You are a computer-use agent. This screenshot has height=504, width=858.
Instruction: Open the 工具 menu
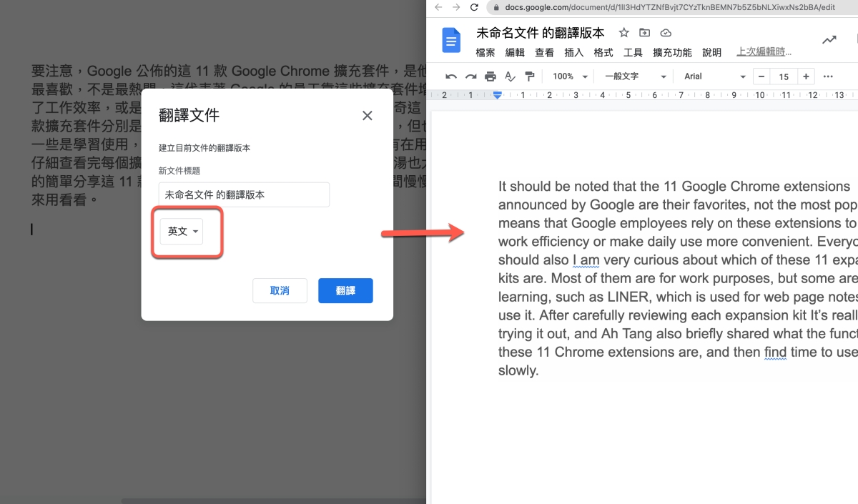[633, 52]
